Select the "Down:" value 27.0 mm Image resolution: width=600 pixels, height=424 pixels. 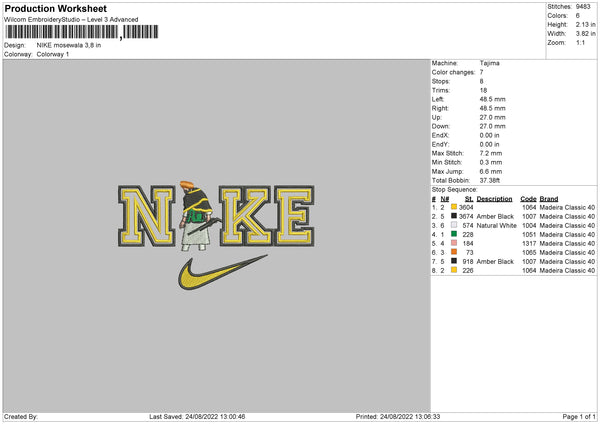492,126
